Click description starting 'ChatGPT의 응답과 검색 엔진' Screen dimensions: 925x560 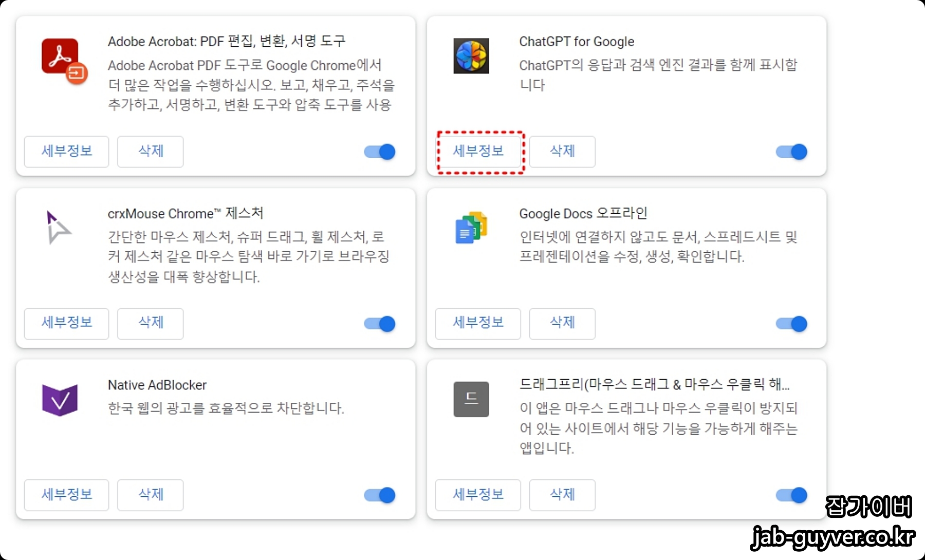click(x=658, y=75)
